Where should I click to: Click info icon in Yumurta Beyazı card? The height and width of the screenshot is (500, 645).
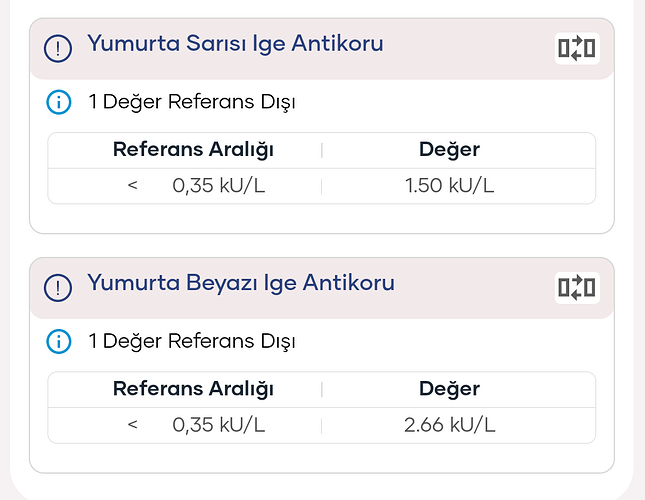coord(60,342)
